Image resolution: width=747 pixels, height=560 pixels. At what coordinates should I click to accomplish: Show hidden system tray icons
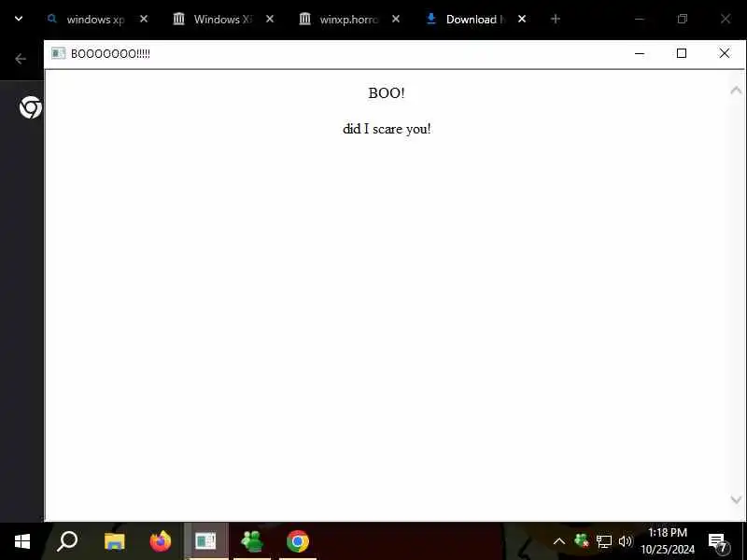(559, 541)
